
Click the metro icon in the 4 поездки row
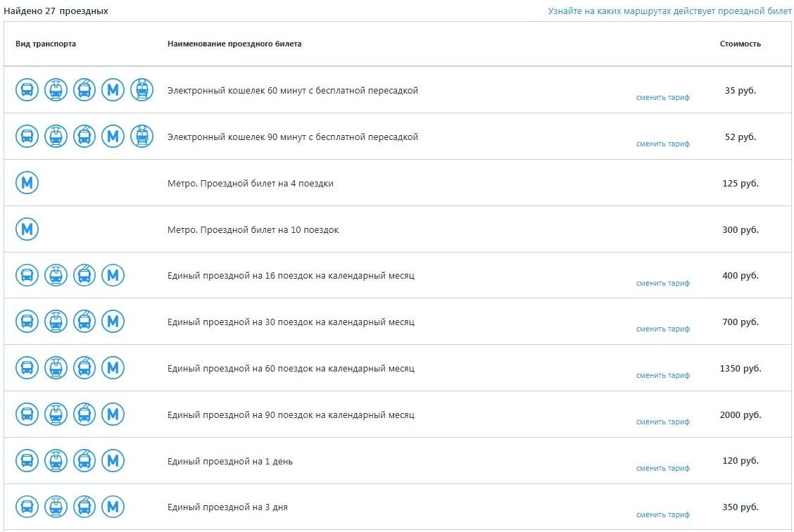[27, 183]
